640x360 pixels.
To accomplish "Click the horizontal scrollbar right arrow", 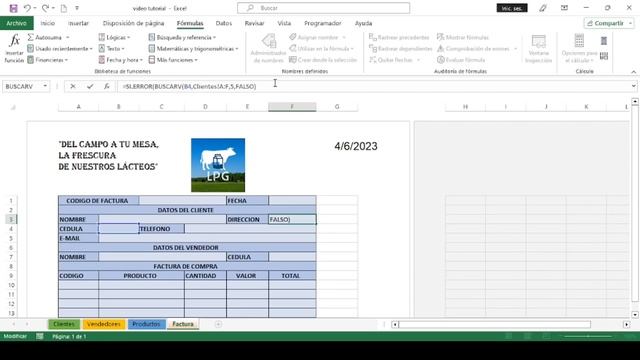I will [627, 324].
